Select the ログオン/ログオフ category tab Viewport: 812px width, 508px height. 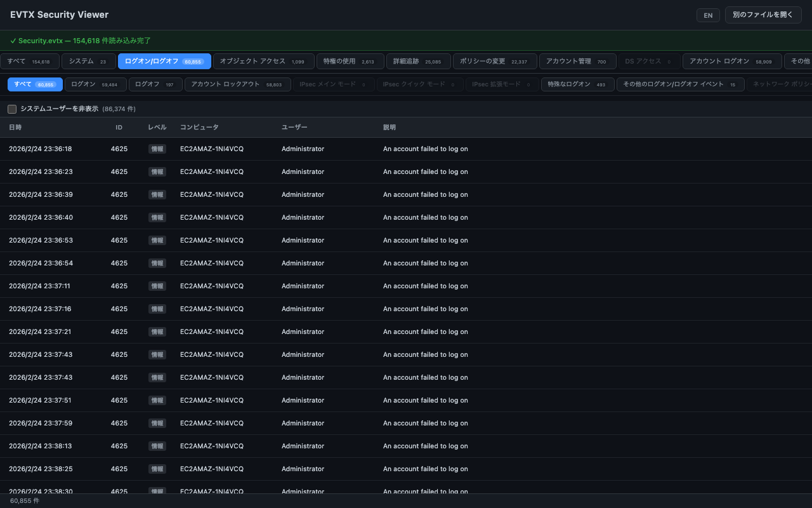tap(164, 61)
